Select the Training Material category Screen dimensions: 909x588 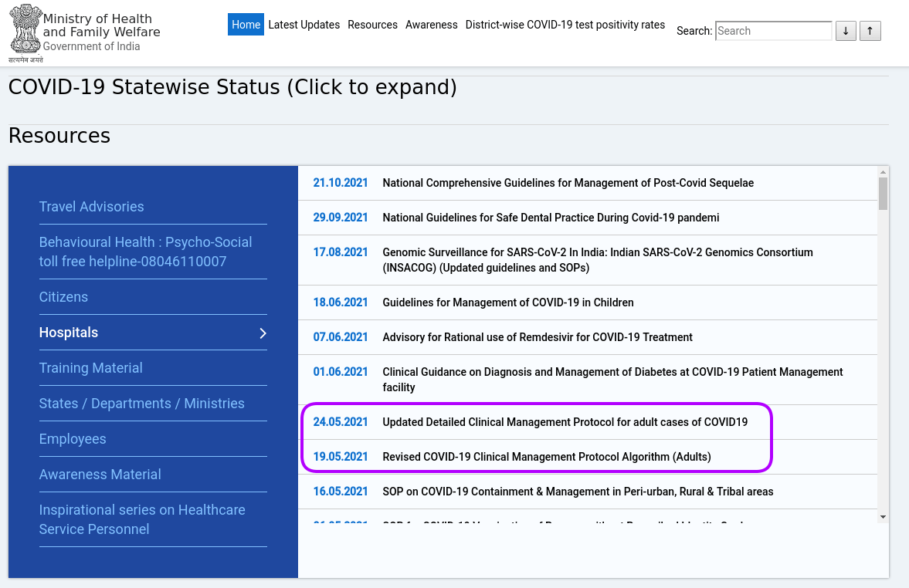90,368
